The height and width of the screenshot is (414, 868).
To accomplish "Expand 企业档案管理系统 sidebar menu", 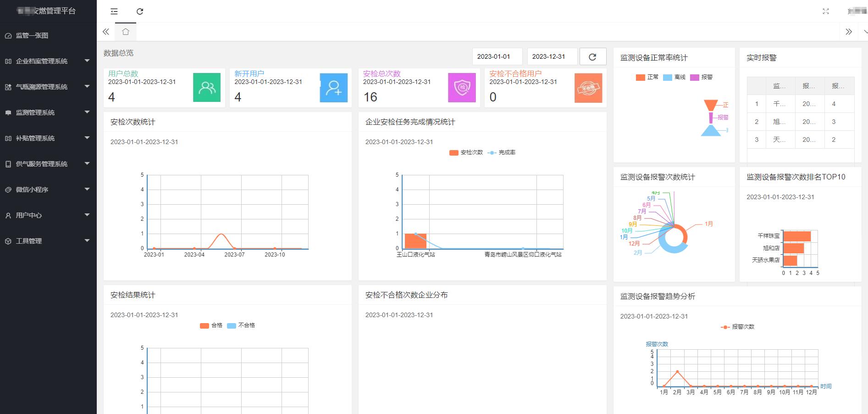I will (x=46, y=61).
